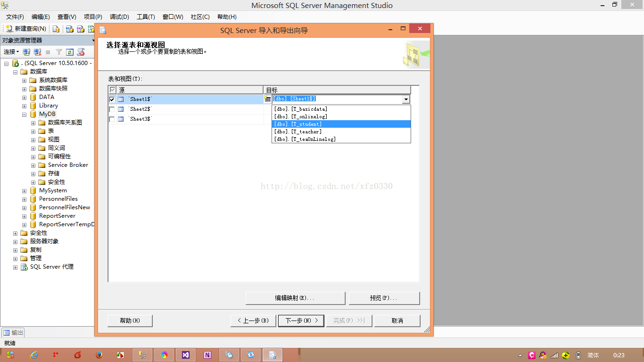Expand the 系统数据库 folder
Image resolution: width=644 pixels, height=362 pixels.
[24, 80]
